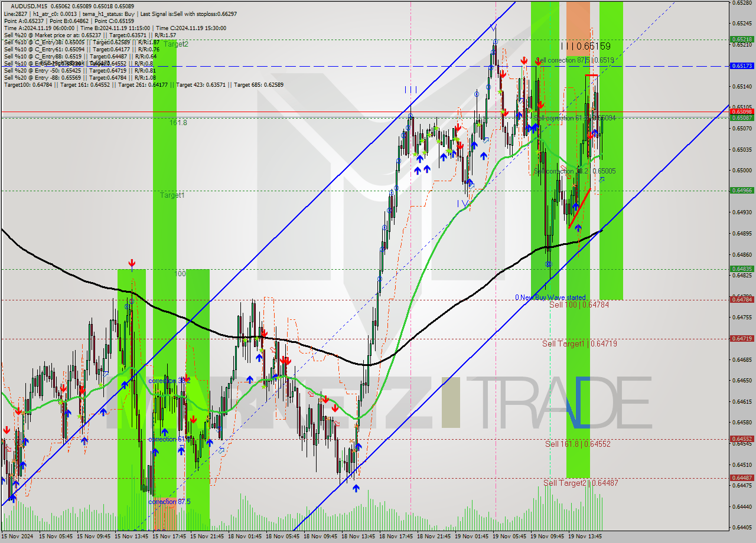This screenshot has width=756, height=543.
Task: Click the 'correction 38.2' label
Action: [x=169, y=381]
